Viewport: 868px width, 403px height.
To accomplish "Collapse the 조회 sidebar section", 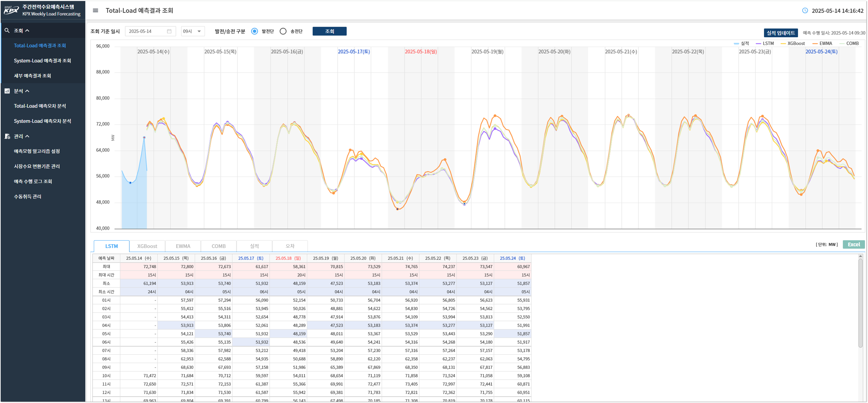I will click(27, 30).
